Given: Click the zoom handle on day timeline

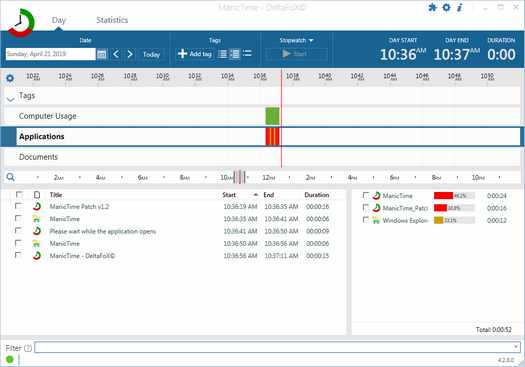Looking at the screenshot, I should (239, 177).
